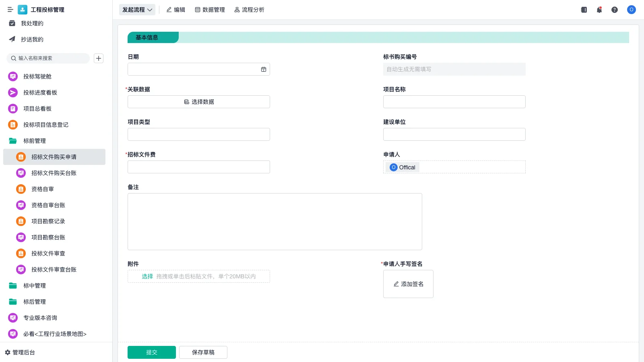
Task: Select 招标文件购买申请 in sidebar
Action: (54, 157)
